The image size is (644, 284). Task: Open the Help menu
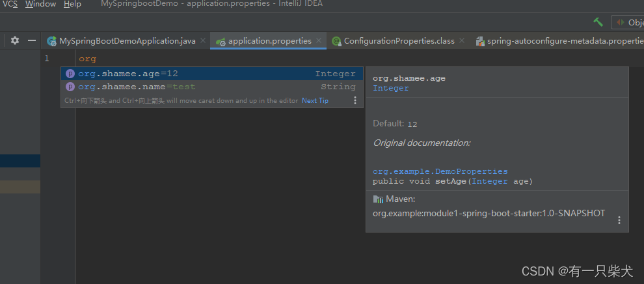point(72,4)
